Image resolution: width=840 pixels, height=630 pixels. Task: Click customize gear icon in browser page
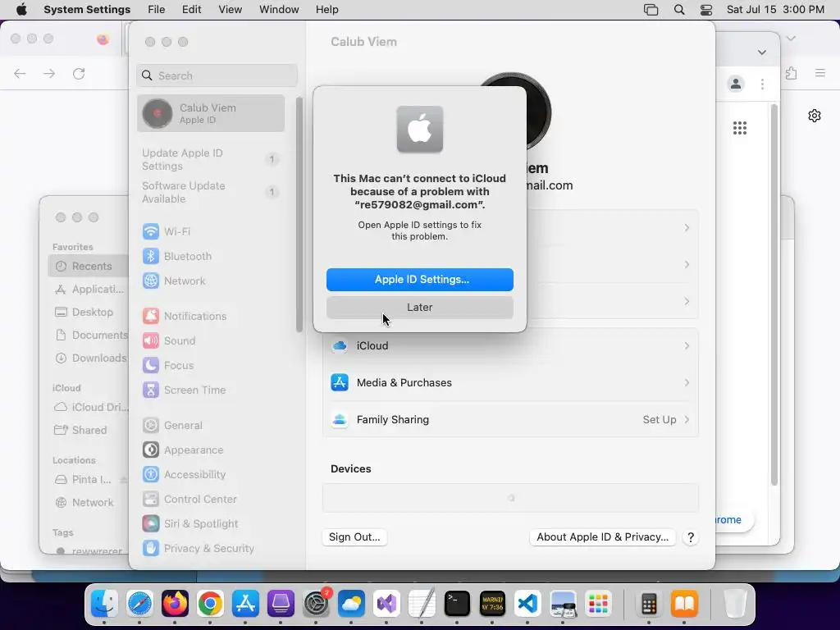tap(815, 116)
